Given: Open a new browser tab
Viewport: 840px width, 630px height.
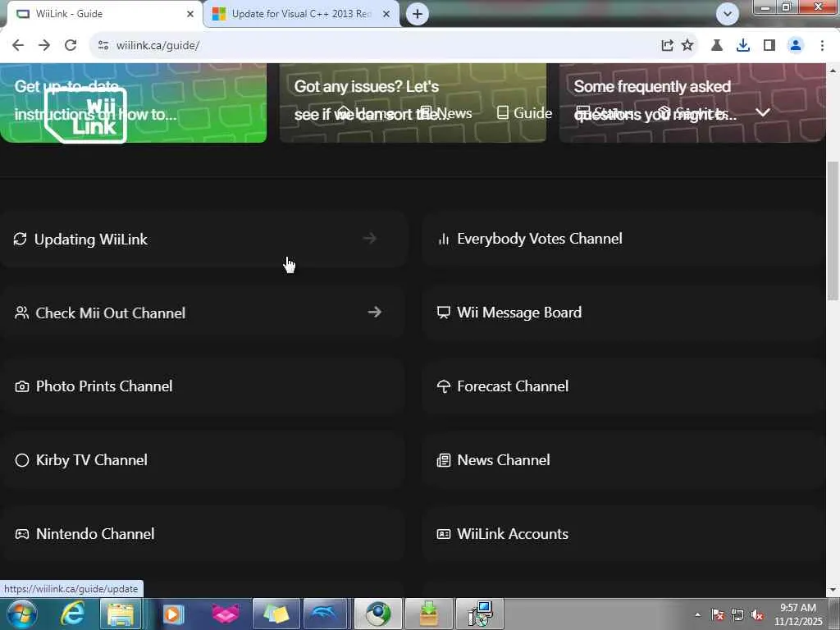Looking at the screenshot, I should click(418, 14).
